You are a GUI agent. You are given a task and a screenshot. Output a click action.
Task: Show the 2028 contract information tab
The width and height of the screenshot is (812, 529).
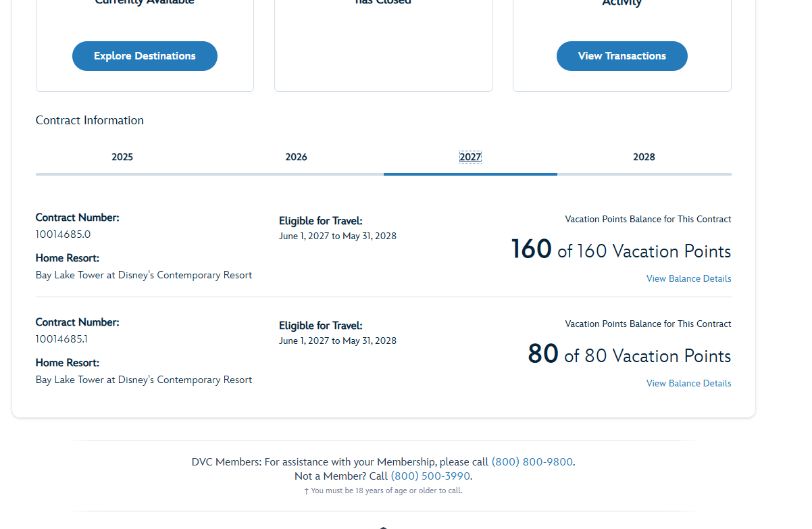pyautogui.click(x=644, y=157)
